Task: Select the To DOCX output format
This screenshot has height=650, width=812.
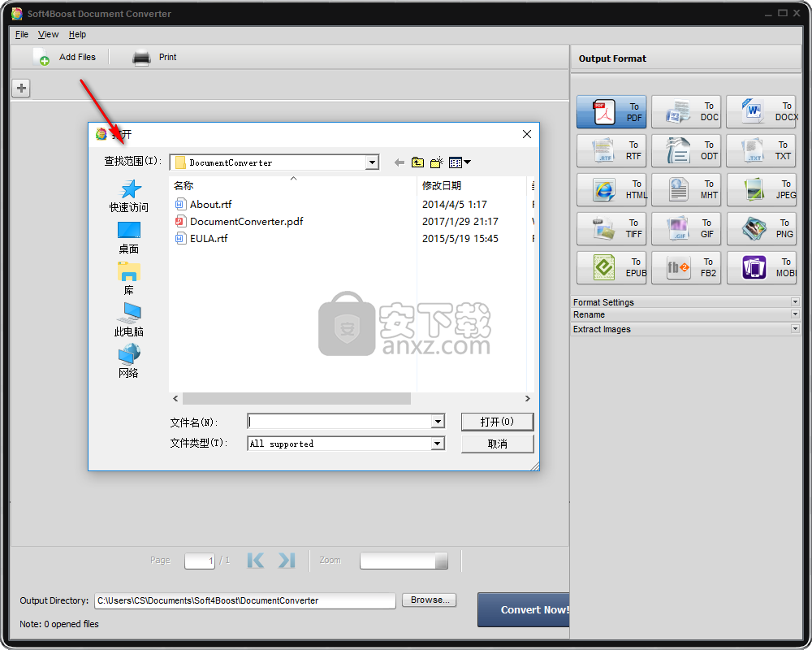Action: click(762, 112)
